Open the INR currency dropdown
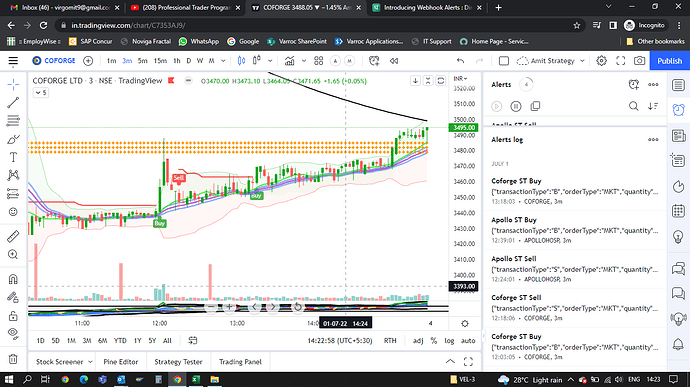Image resolution: width=690 pixels, height=387 pixels. (460, 78)
